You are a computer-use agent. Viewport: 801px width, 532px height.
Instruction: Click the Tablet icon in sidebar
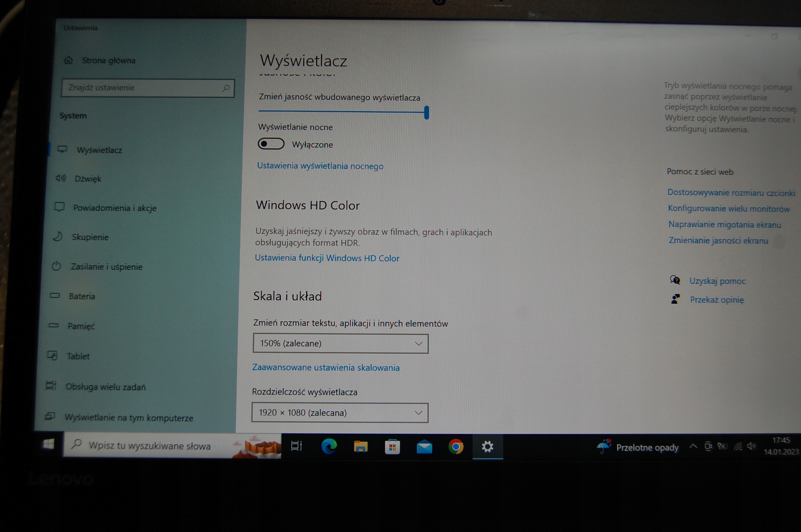(53, 356)
